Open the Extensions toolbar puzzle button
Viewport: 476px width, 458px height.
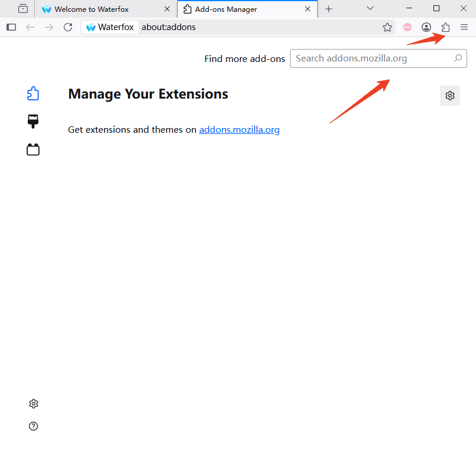(x=445, y=27)
